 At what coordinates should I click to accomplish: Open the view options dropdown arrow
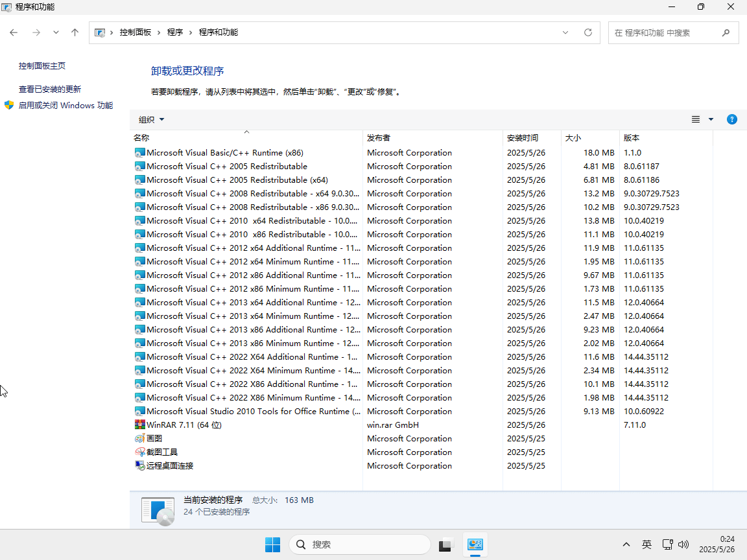coord(711,119)
